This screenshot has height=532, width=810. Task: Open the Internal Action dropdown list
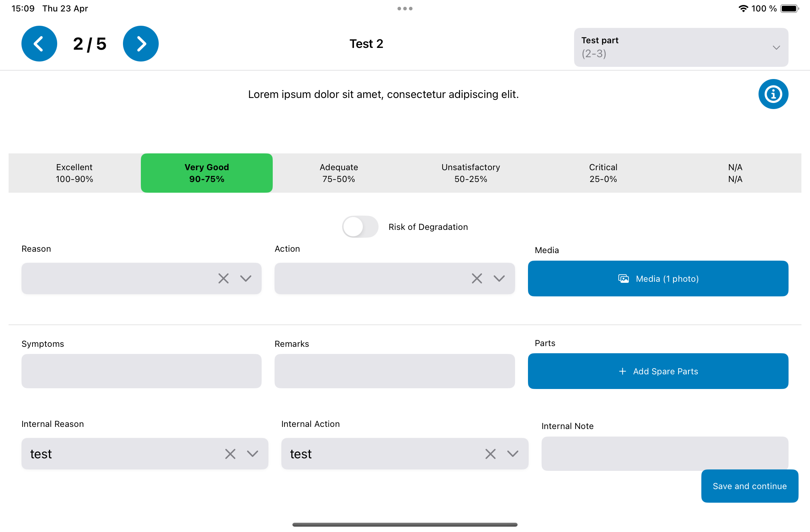(x=512, y=454)
